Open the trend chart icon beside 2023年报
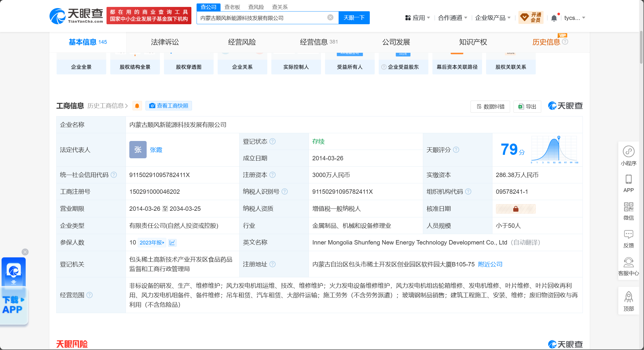644x350 pixels. click(x=172, y=242)
